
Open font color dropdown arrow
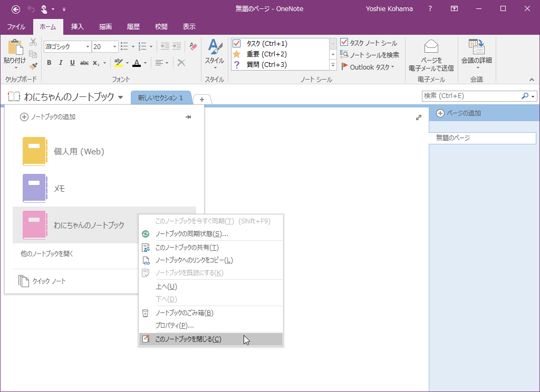tap(145, 63)
